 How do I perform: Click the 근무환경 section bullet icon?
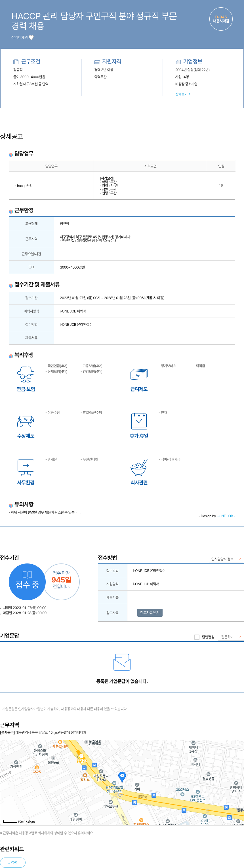point(11,211)
